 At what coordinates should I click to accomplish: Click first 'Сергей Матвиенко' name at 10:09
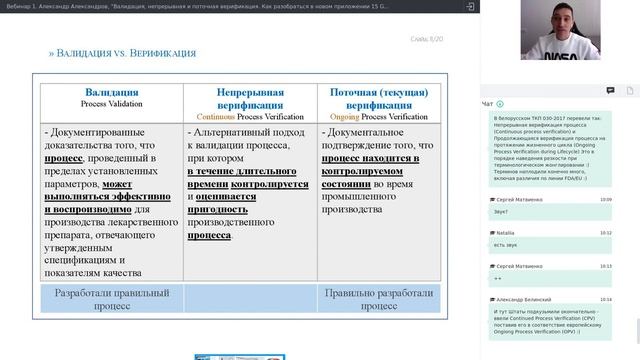(x=519, y=200)
